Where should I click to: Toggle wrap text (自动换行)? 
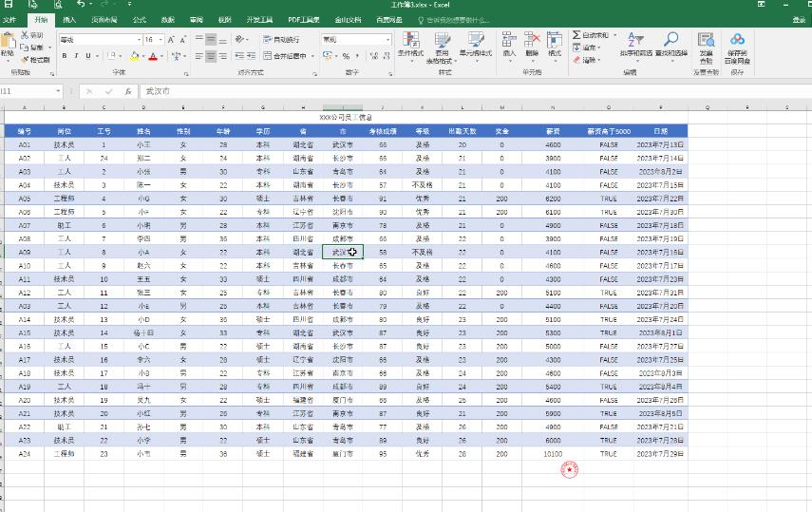pos(281,39)
